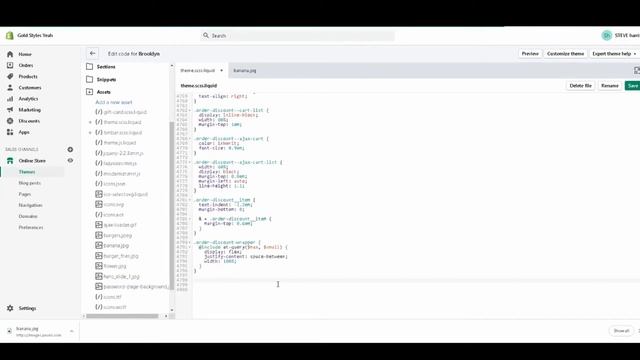Open Customers in the sidebar

(30, 88)
